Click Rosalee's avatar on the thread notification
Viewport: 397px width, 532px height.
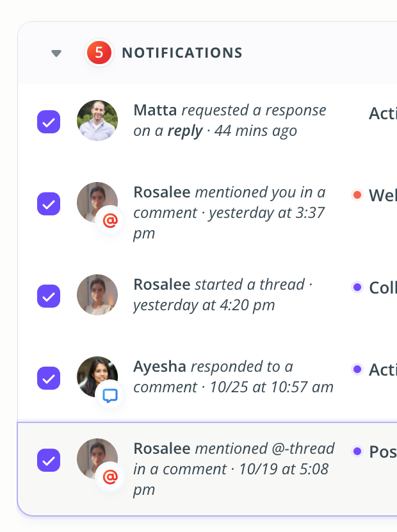97,295
